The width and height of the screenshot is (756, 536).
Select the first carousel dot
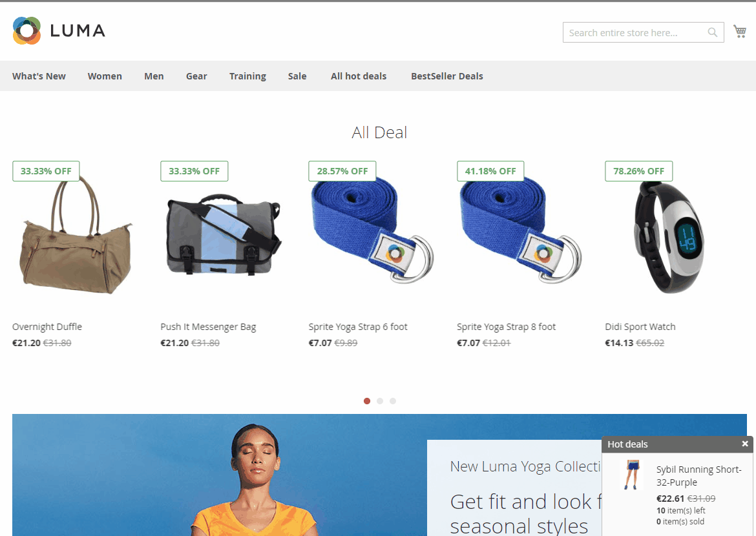367,401
